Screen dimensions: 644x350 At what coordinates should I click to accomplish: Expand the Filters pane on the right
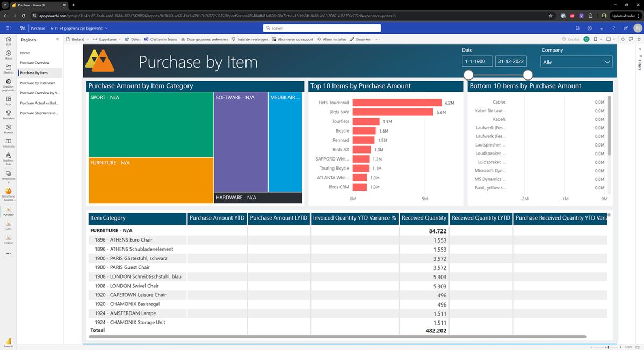click(x=640, y=63)
